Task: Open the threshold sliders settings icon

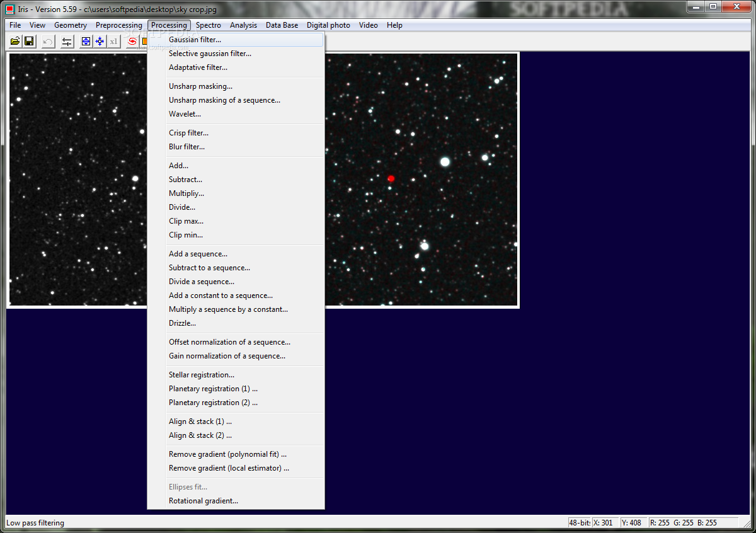Action: pos(67,42)
